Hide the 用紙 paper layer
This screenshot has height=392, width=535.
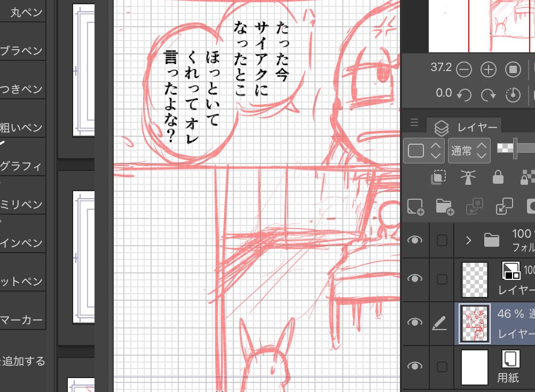415,366
